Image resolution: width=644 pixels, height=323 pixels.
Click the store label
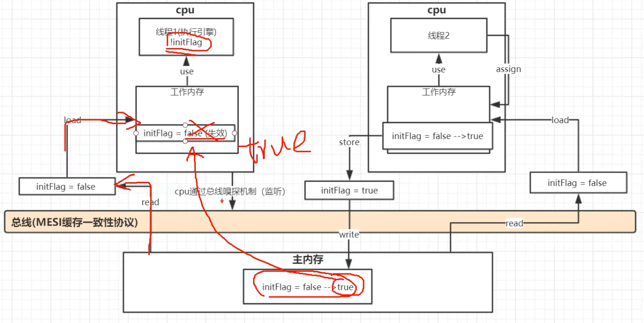(x=349, y=142)
